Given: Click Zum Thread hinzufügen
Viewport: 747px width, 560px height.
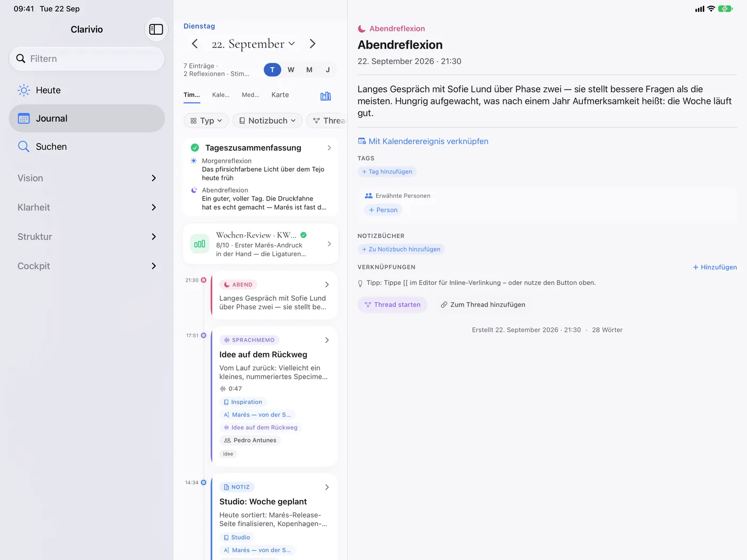Looking at the screenshot, I should 483,305.
